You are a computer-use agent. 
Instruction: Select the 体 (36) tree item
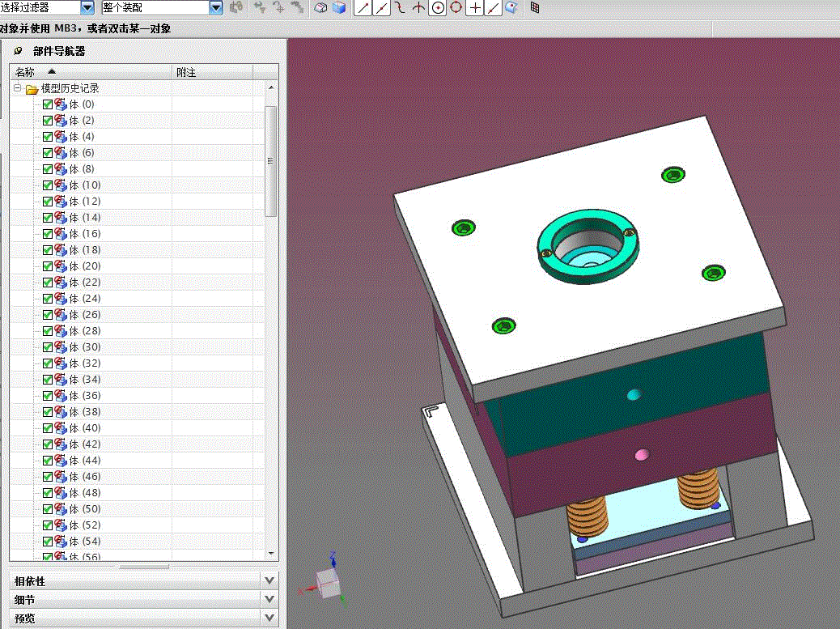point(85,396)
